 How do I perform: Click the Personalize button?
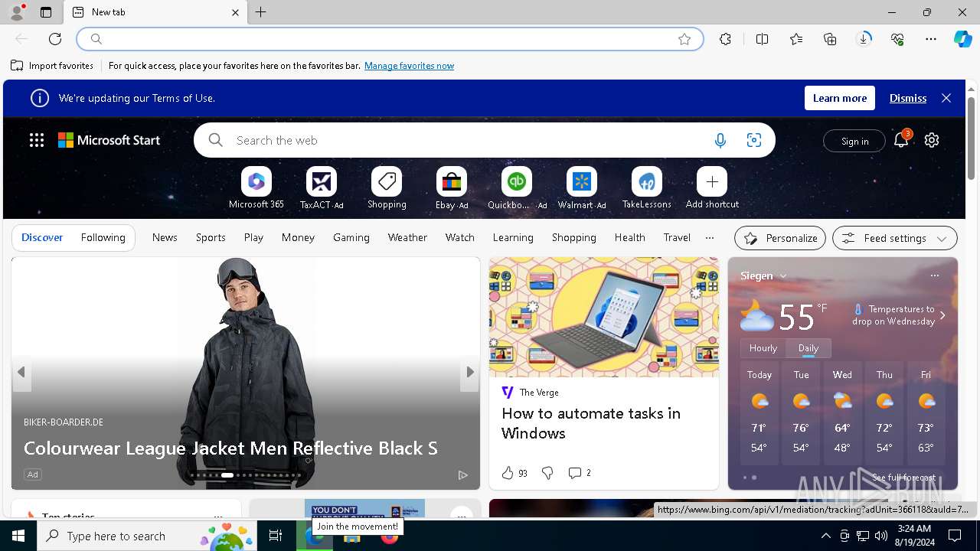pos(780,238)
